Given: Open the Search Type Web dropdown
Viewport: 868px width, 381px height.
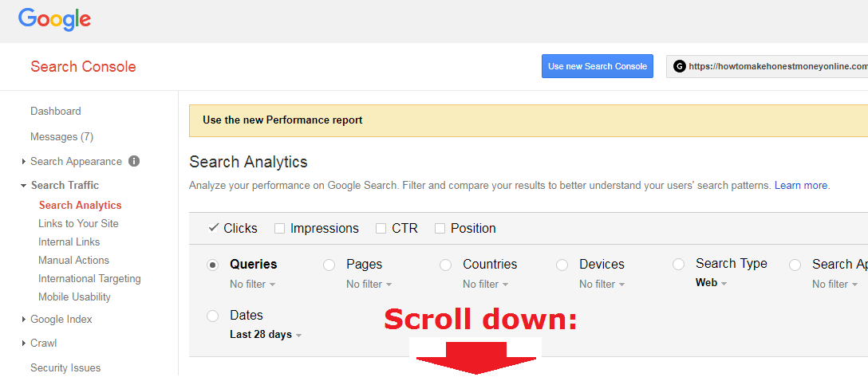Looking at the screenshot, I should [712, 283].
